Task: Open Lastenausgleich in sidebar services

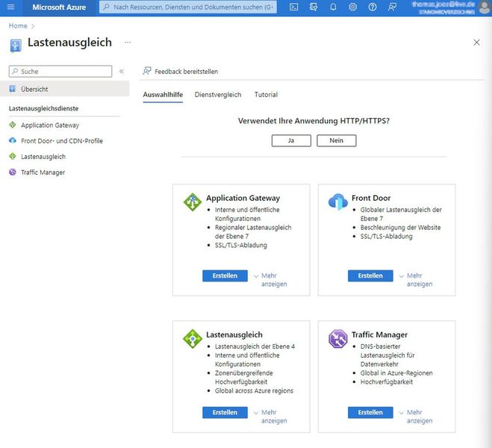Action: pos(43,157)
